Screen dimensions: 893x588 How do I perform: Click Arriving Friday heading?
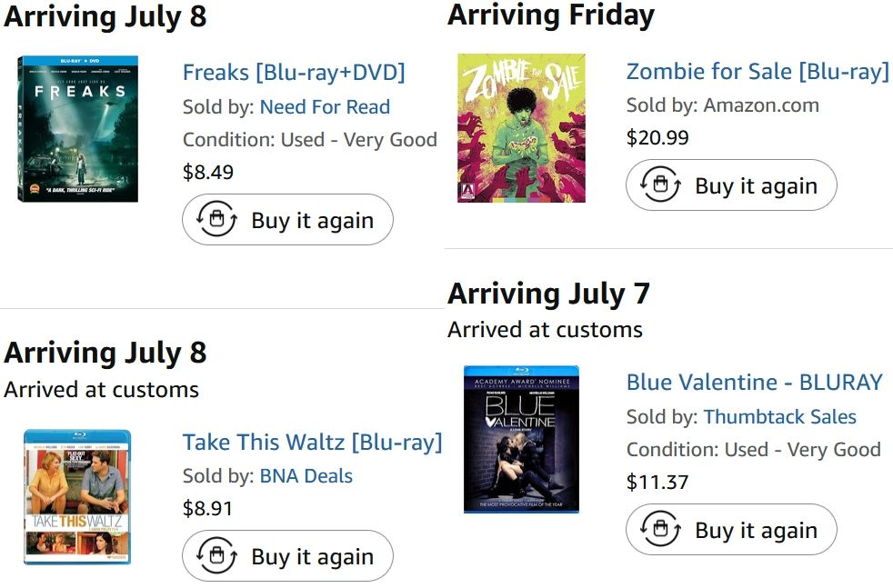click(x=551, y=15)
